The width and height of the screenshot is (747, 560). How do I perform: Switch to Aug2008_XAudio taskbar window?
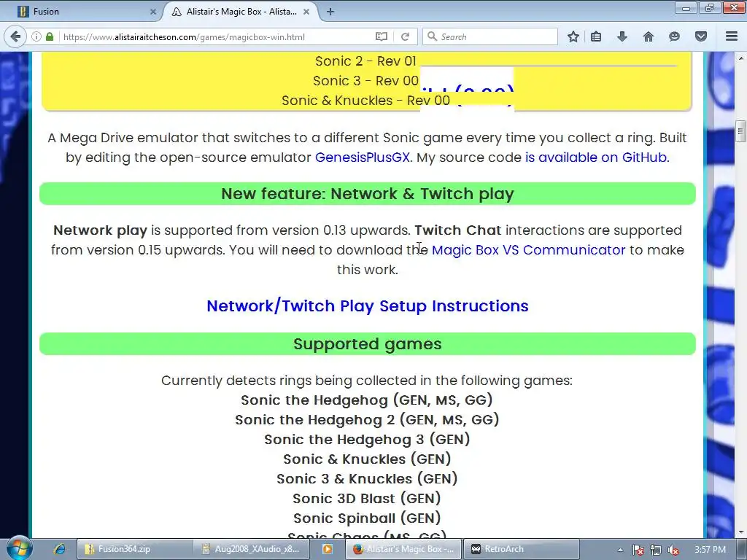(252, 549)
